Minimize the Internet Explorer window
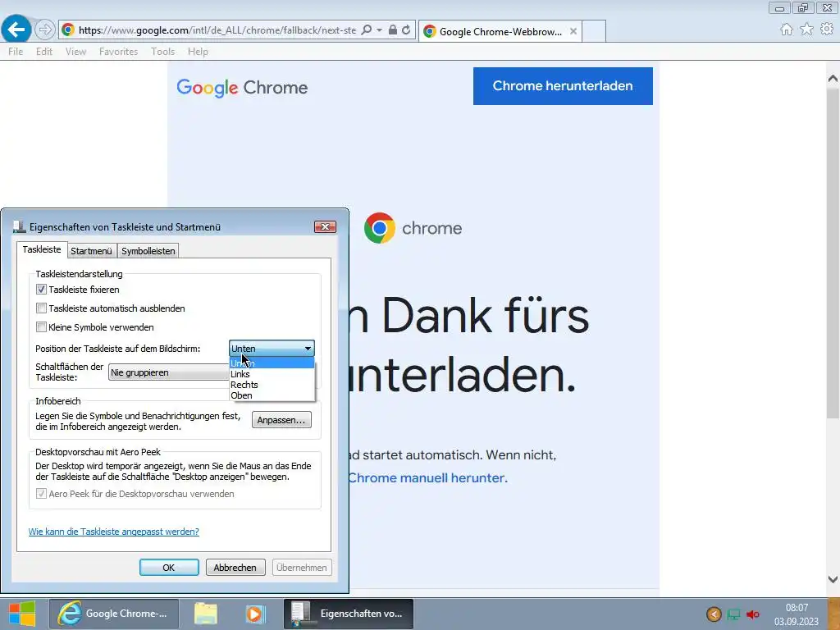This screenshot has height=630, width=840. click(779, 8)
